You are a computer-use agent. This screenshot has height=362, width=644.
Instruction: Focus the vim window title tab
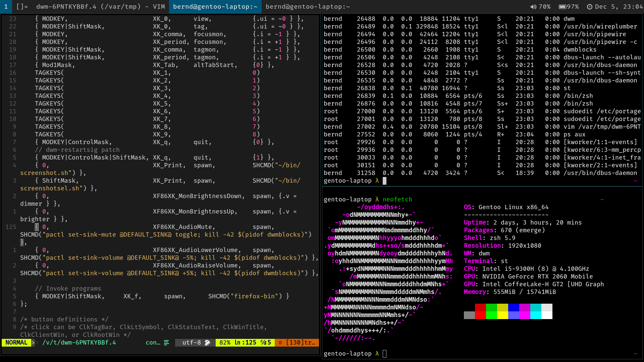point(100,7)
